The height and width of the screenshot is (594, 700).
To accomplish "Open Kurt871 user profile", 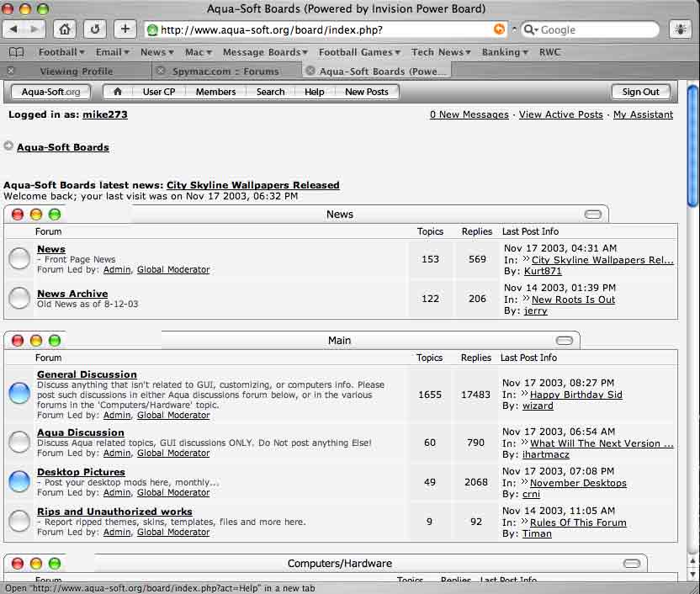I will tap(543, 271).
